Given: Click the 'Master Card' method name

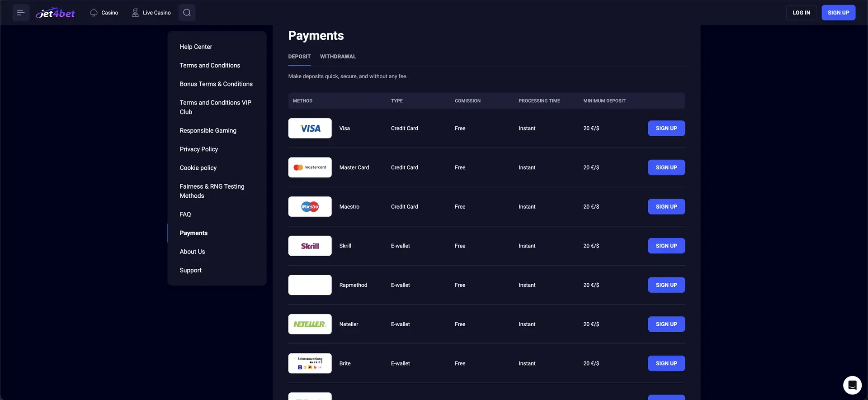Looking at the screenshot, I should pyautogui.click(x=354, y=167).
